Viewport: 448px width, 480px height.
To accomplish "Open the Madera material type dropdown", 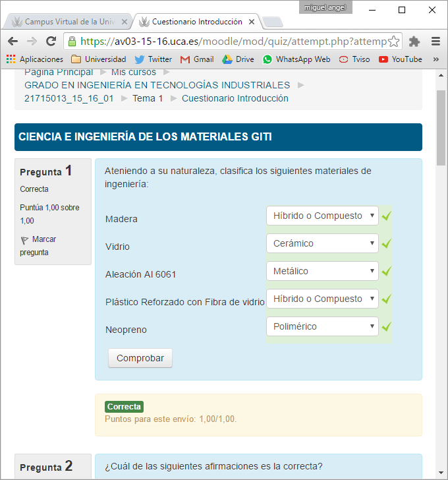I will (x=322, y=216).
